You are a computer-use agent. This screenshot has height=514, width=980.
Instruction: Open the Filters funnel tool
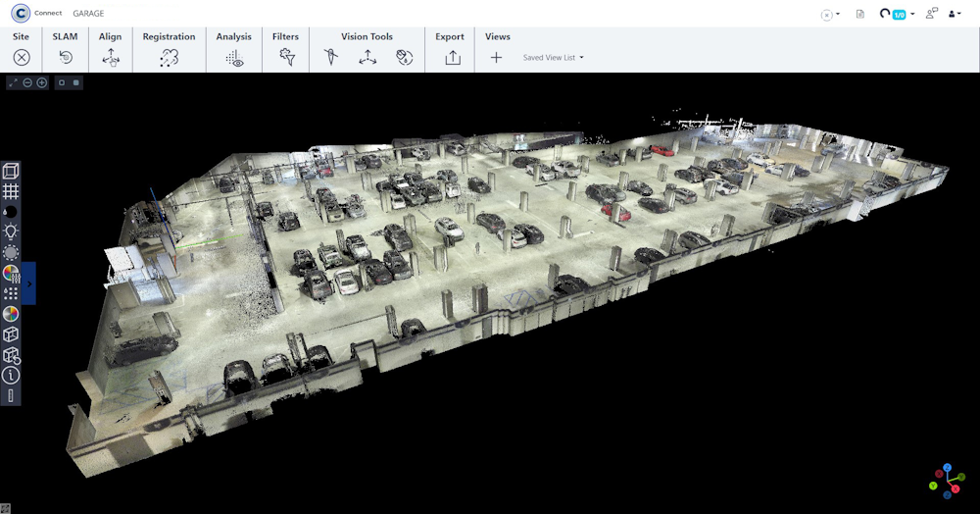coord(286,58)
